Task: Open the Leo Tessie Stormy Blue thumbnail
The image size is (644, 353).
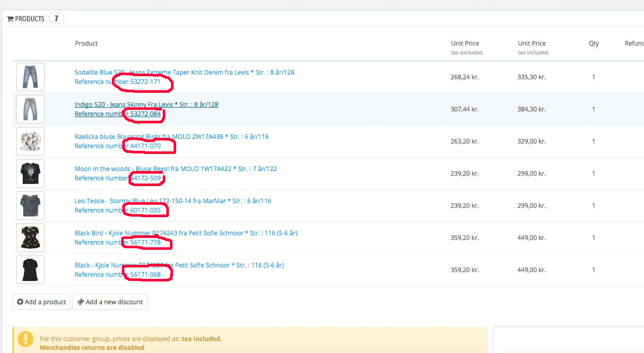Action: tap(30, 205)
